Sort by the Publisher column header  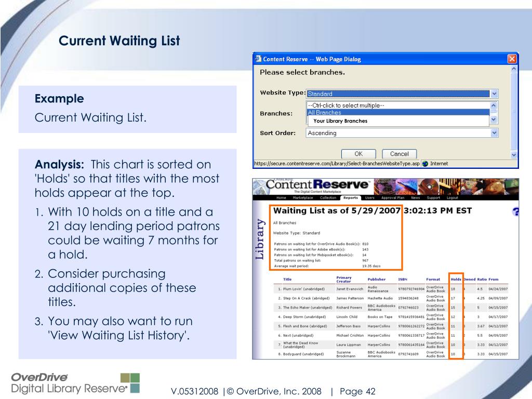coord(376,279)
